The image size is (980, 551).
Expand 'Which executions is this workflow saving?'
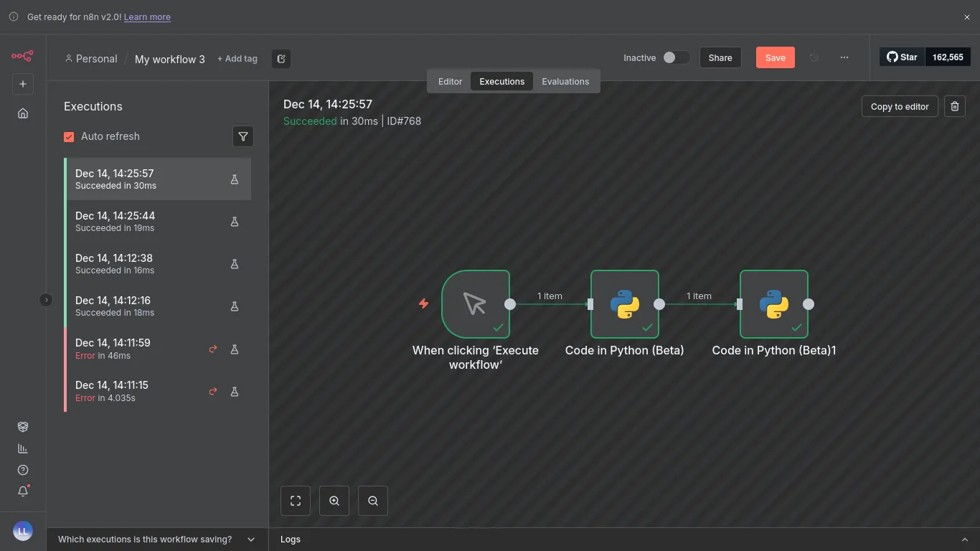[251, 540]
